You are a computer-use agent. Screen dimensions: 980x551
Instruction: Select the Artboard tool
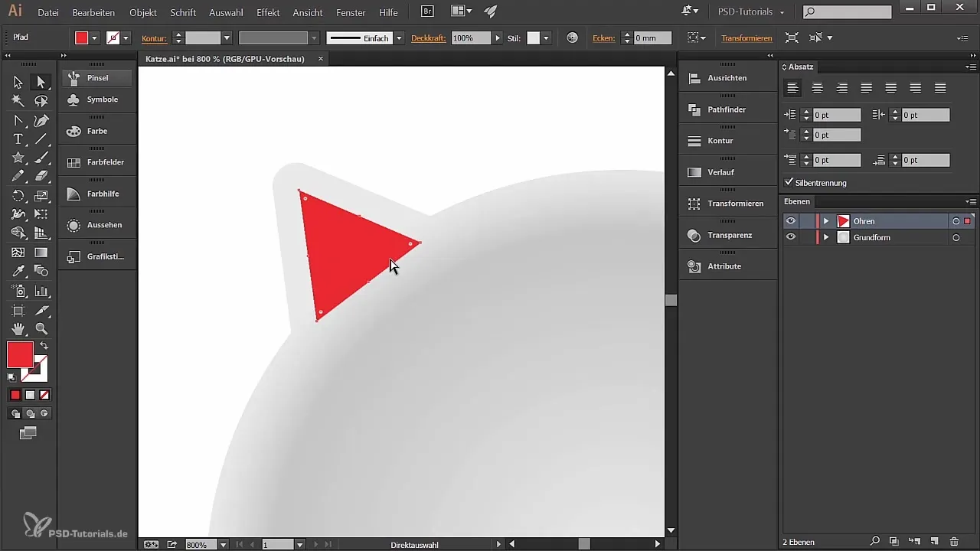coord(18,310)
